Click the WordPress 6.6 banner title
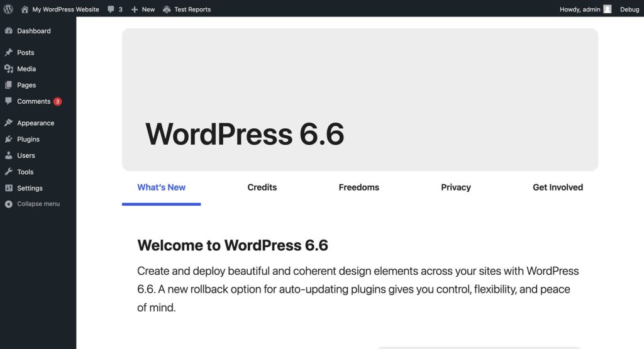This screenshot has width=644, height=349. pos(245,135)
